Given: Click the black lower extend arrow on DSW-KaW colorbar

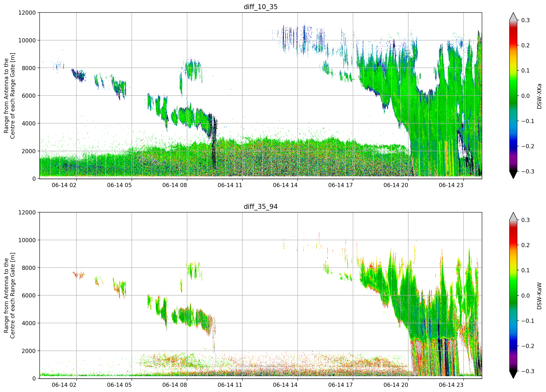Looking at the screenshot, I should click(513, 375).
